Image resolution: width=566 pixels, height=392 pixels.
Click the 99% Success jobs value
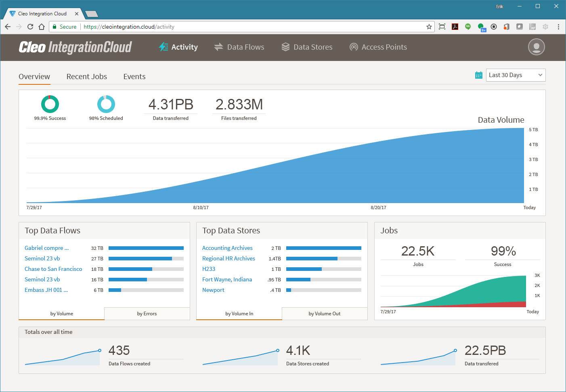tap(503, 251)
